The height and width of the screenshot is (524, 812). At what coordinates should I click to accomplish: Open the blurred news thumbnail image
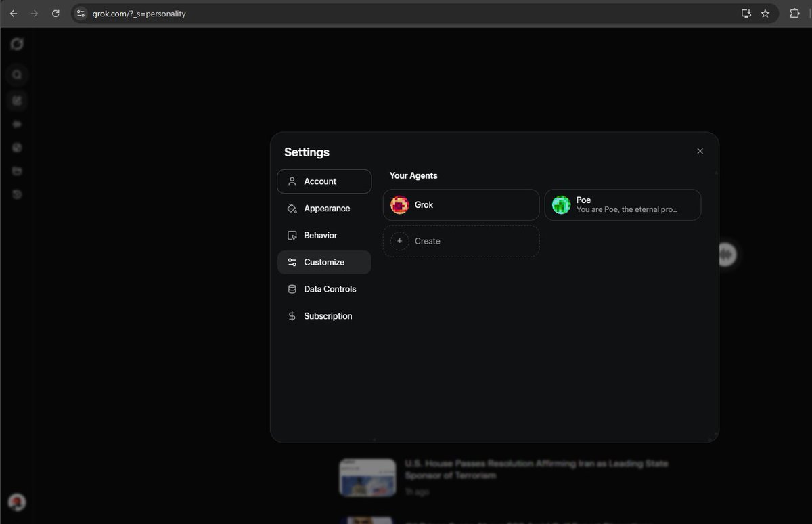pos(367,477)
